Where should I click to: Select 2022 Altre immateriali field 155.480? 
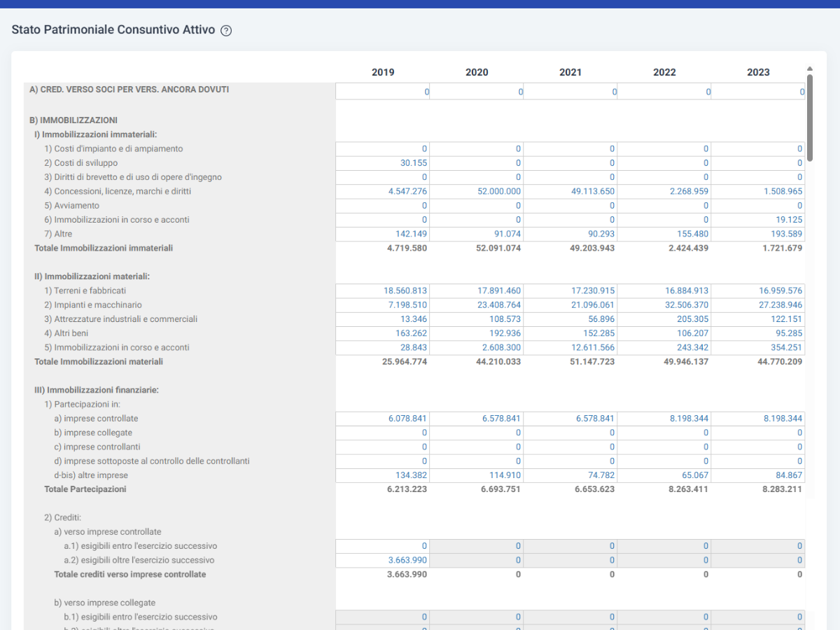click(664, 234)
